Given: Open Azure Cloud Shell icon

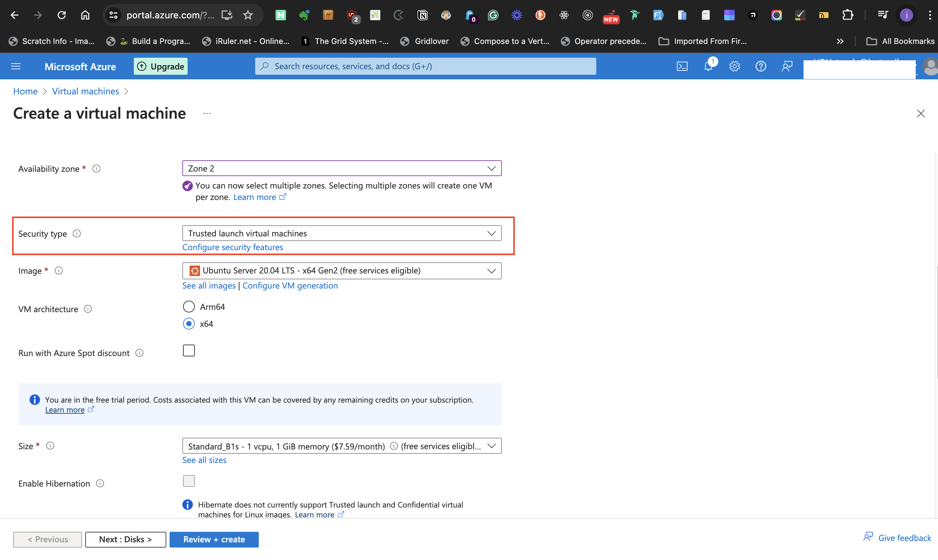Looking at the screenshot, I should coord(682,67).
